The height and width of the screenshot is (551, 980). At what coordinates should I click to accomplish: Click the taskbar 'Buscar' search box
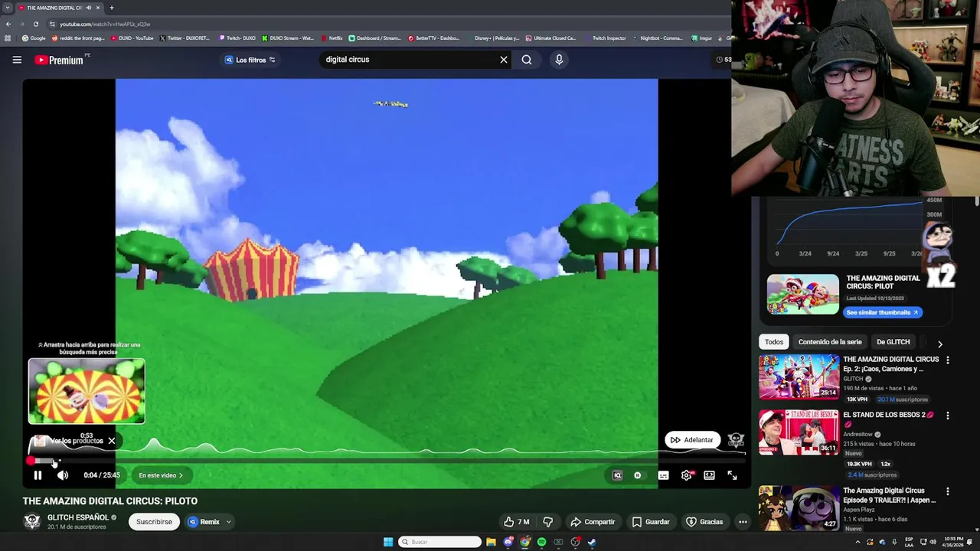[439, 542]
